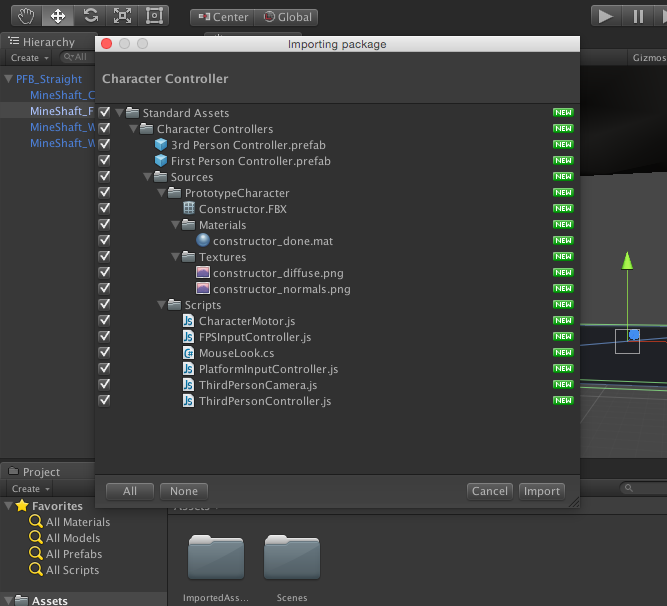Select the Move (translate) tool
Image resolution: width=667 pixels, height=606 pixels.
click(x=58, y=16)
